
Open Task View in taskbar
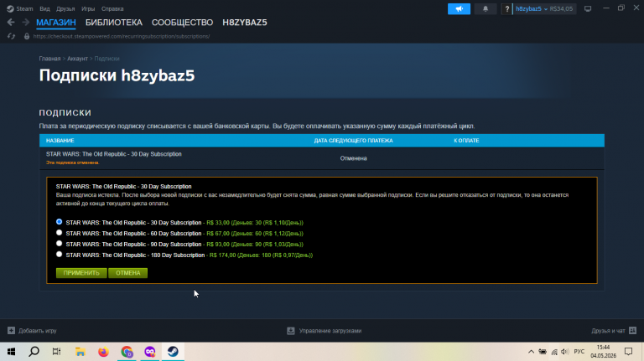tap(57, 352)
